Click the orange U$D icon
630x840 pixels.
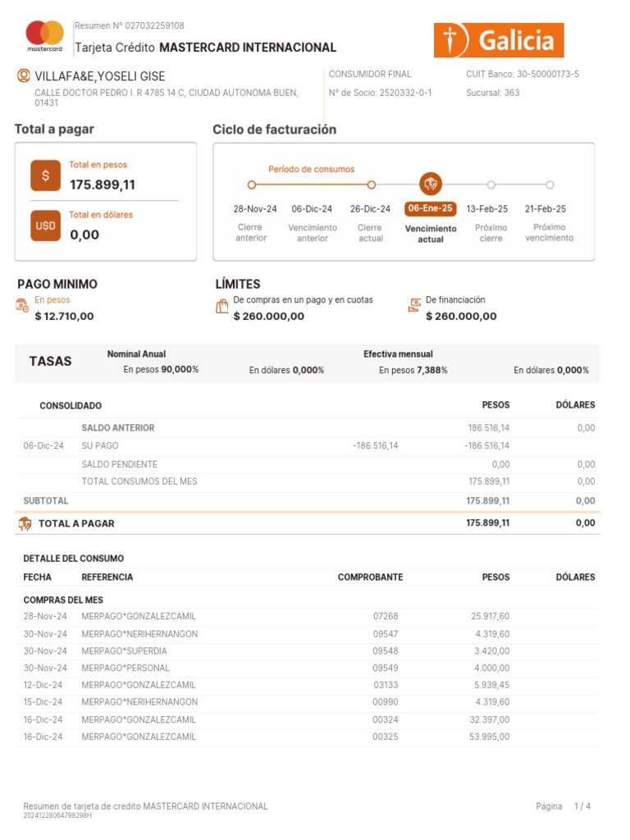46,226
